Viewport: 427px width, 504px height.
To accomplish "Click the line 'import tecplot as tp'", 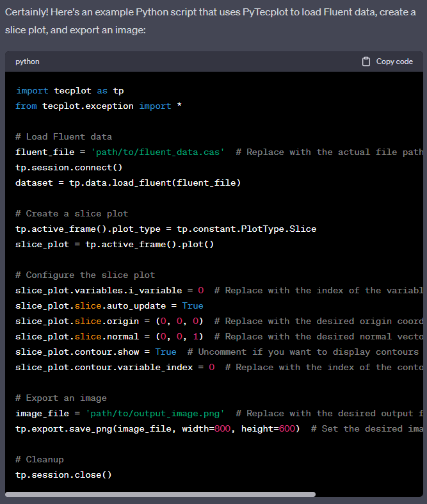I will 70,91.
